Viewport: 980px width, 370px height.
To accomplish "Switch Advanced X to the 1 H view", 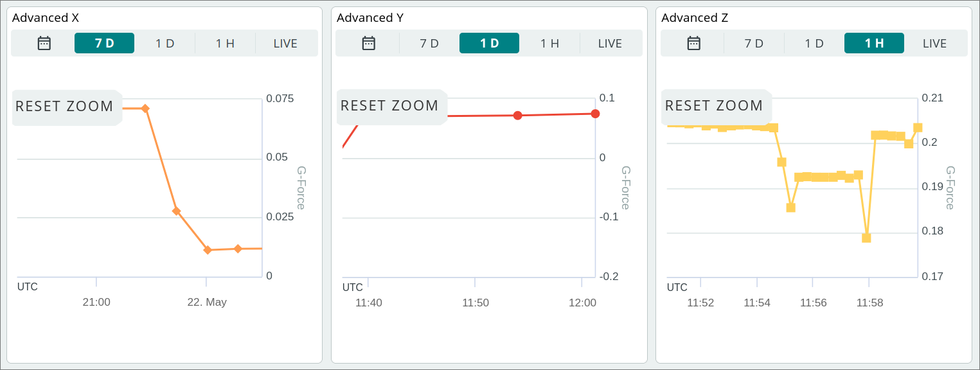I will click(224, 43).
